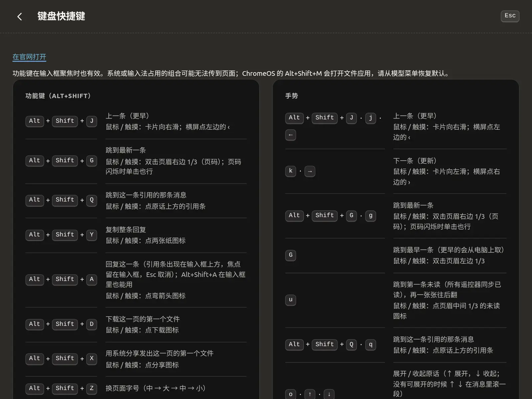
Task: Click the up arrow key cap
Action: (x=310, y=394)
